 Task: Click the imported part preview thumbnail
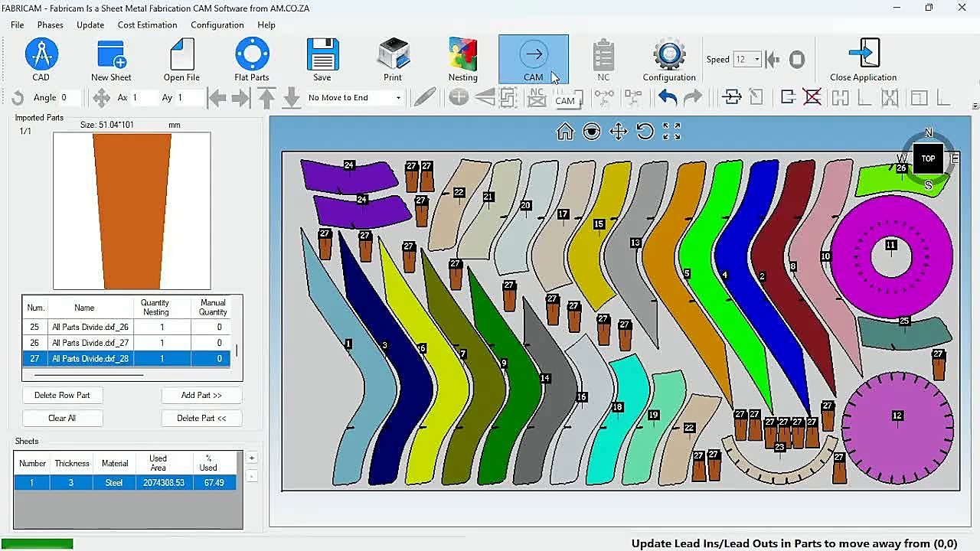[x=132, y=211]
